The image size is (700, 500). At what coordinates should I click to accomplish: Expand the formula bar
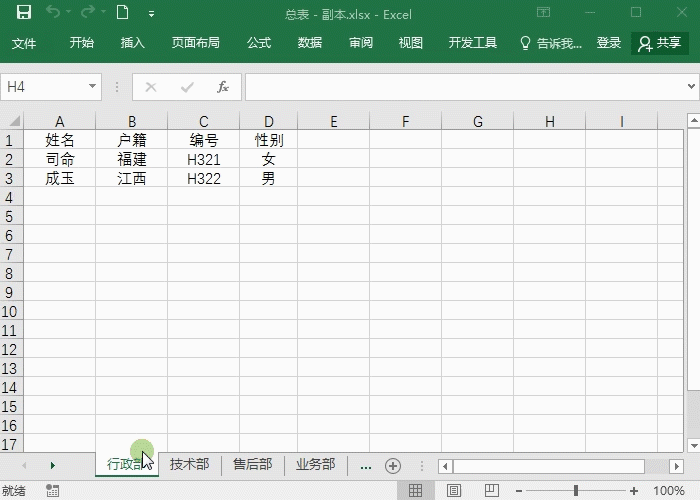[692, 86]
